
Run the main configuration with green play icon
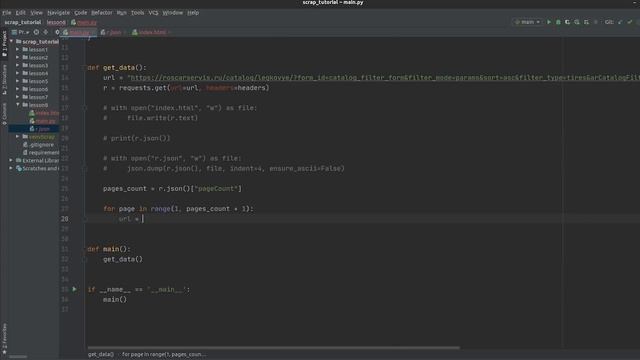(549, 22)
